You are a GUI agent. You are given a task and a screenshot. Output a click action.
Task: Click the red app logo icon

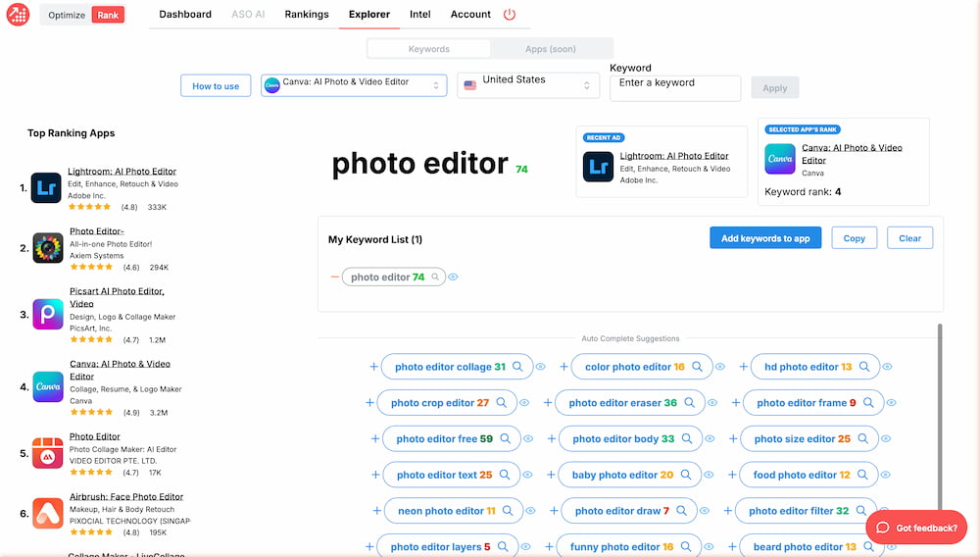point(18,14)
